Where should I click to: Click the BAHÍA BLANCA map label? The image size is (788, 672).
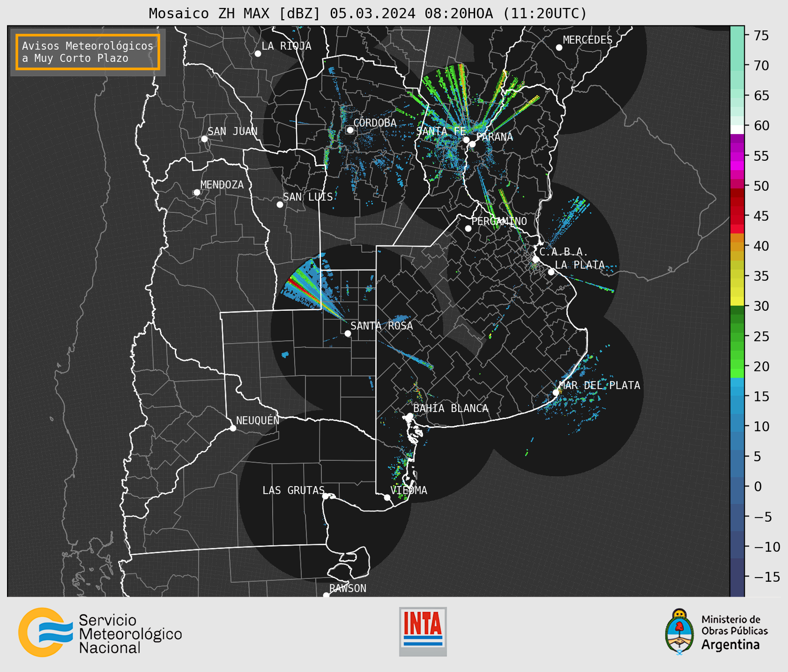(x=451, y=409)
